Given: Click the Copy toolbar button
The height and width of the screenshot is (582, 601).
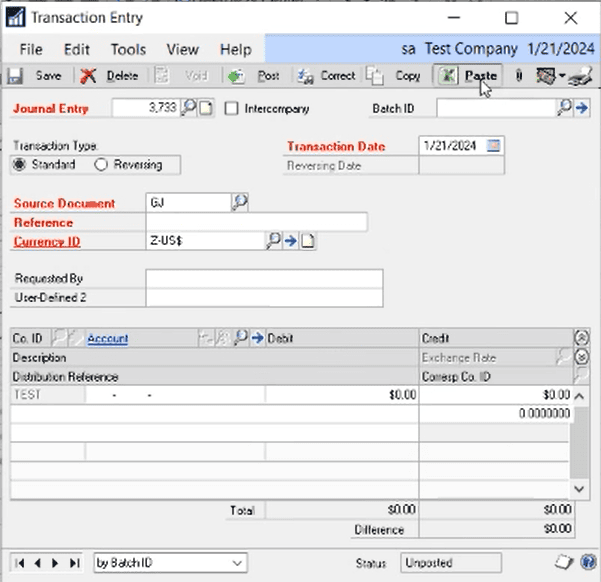Looking at the screenshot, I should pyautogui.click(x=393, y=76).
